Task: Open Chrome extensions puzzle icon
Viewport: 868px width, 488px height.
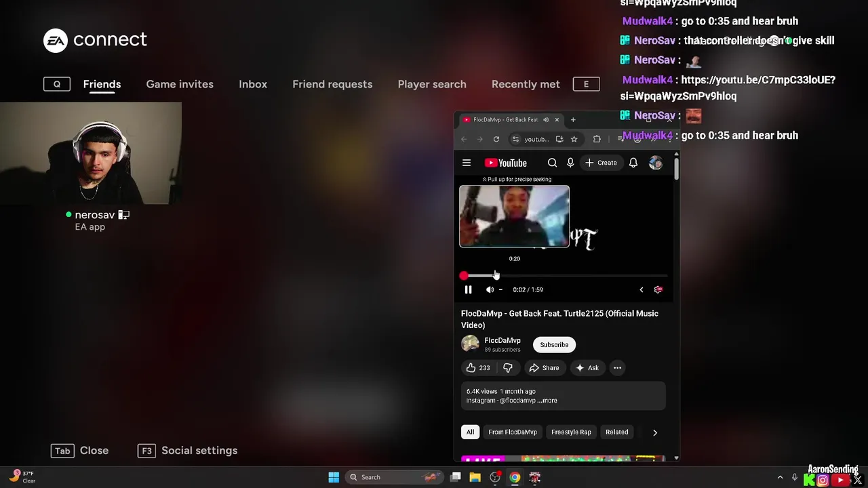Action: click(x=597, y=139)
